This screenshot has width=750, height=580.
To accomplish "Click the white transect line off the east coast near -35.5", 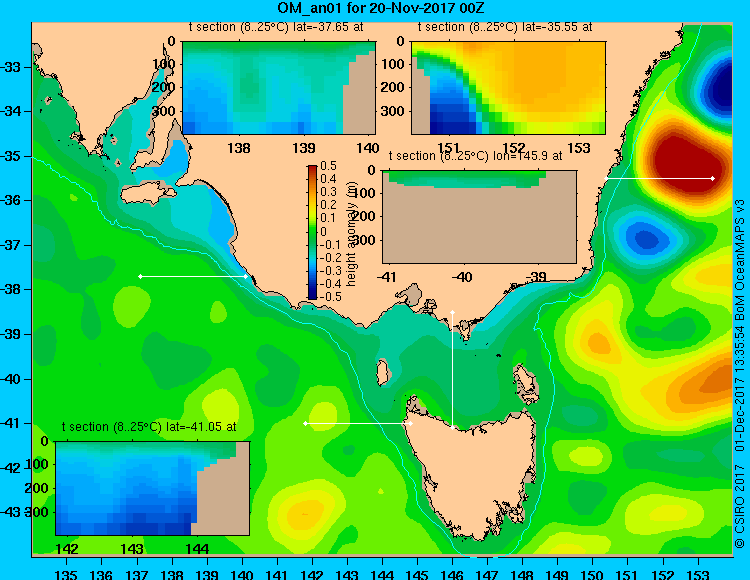I will click(x=659, y=178).
